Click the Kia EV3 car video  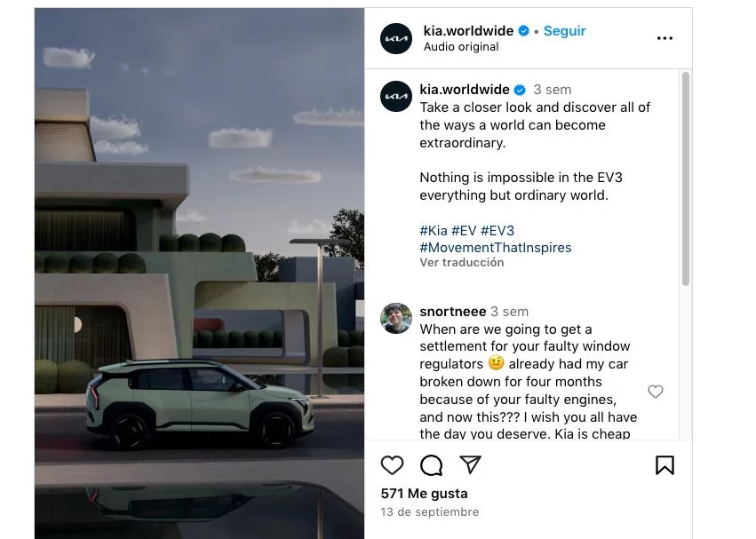tap(199, 273)
